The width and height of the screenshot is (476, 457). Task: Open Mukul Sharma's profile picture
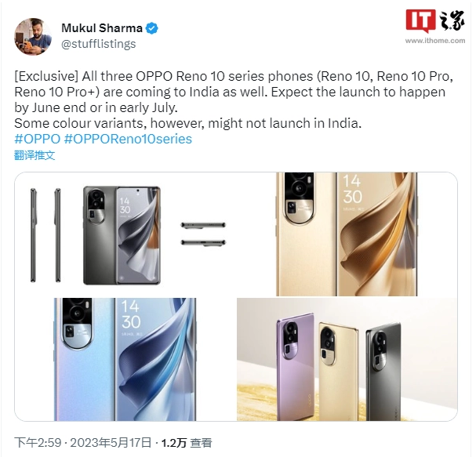[x=33, y=36]
